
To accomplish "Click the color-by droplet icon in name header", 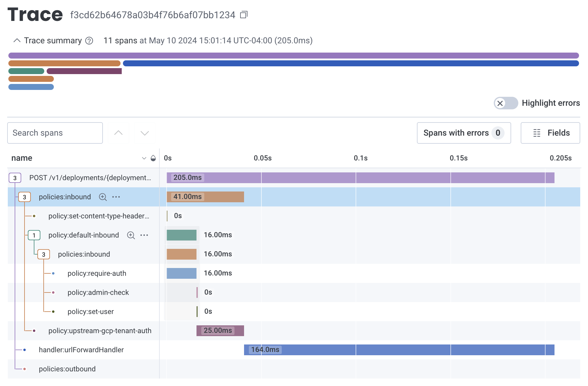I will 153,158.
